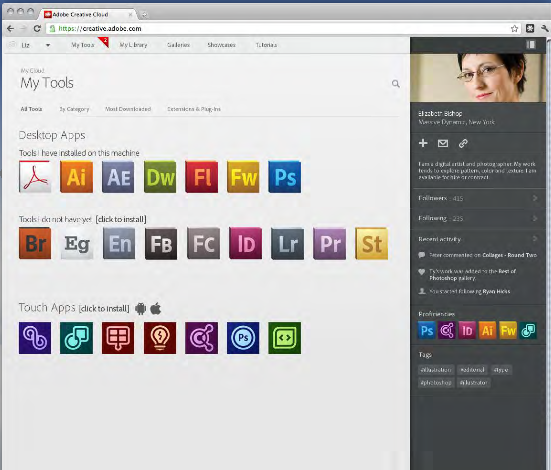Install the lightbulb Ideas touch app
551x470 pixels.
(160, 338)
